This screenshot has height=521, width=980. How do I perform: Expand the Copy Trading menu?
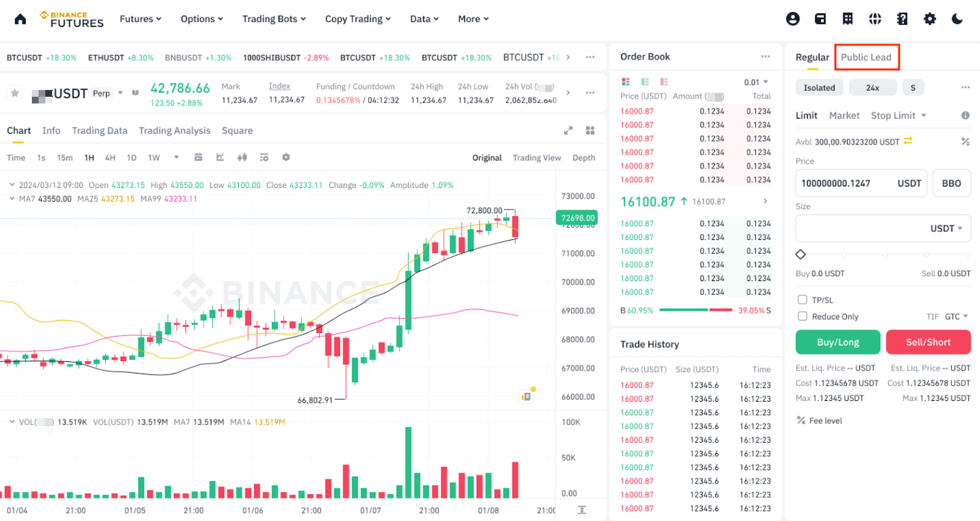pyautogui.click(x=358, y=19)
